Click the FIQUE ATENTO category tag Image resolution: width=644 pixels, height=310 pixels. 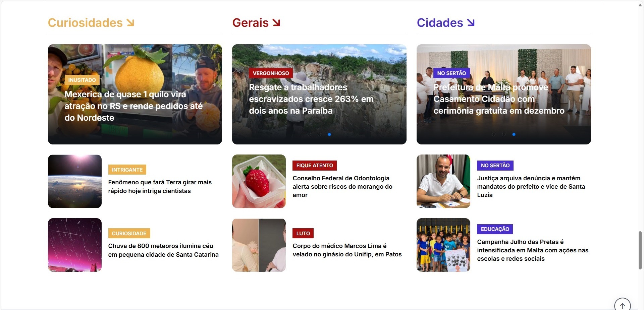coord(315,166)
